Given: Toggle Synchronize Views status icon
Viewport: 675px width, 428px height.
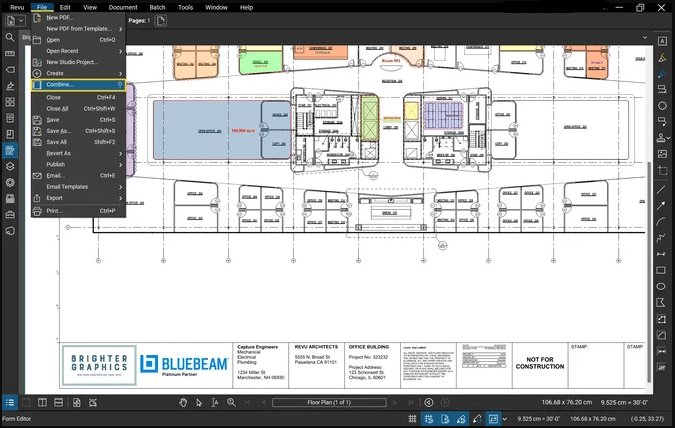Looking at the screenshot, I should [493, 419].
